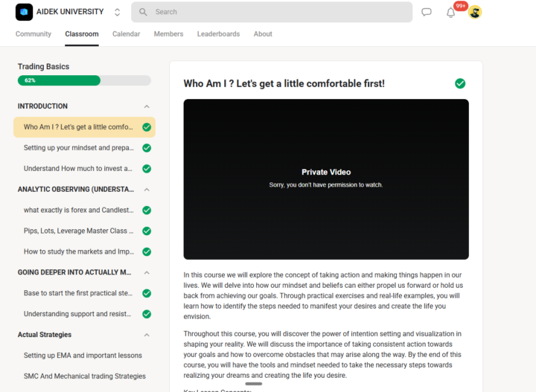Collapse the INTRODUCTION section
Image resolution: width=536 pixels, height=392 pixels.
(147, 106)
